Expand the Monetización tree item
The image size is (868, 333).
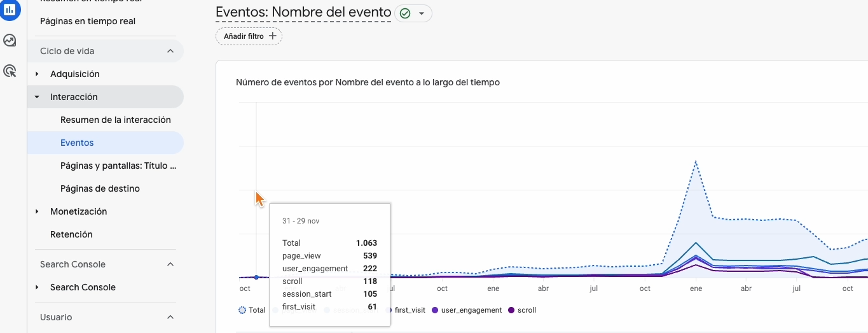click(x=37, y=211)
